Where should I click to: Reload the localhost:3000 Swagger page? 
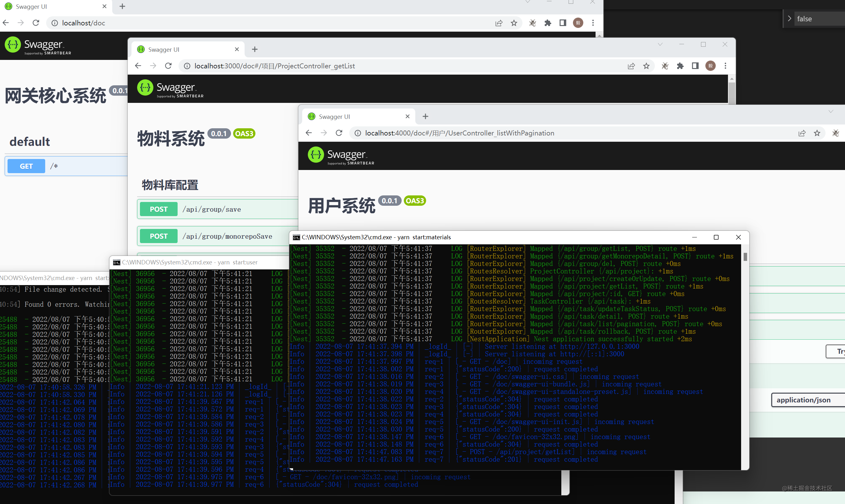point(168,66)
